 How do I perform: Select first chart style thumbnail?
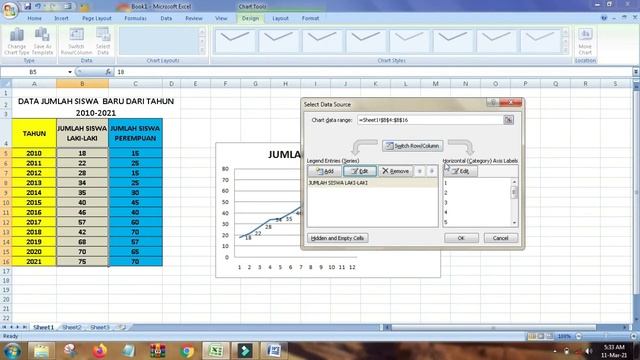point(235,41)
